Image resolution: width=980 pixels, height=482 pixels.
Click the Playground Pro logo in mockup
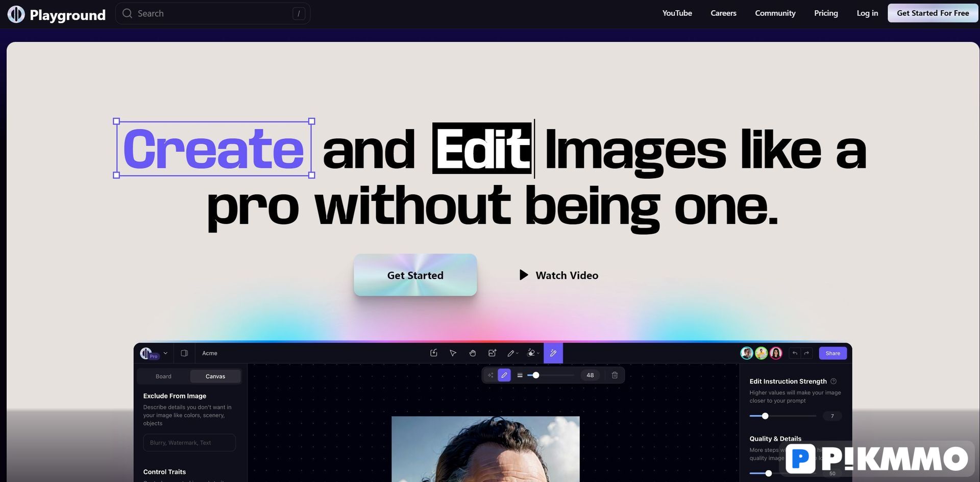149,353
